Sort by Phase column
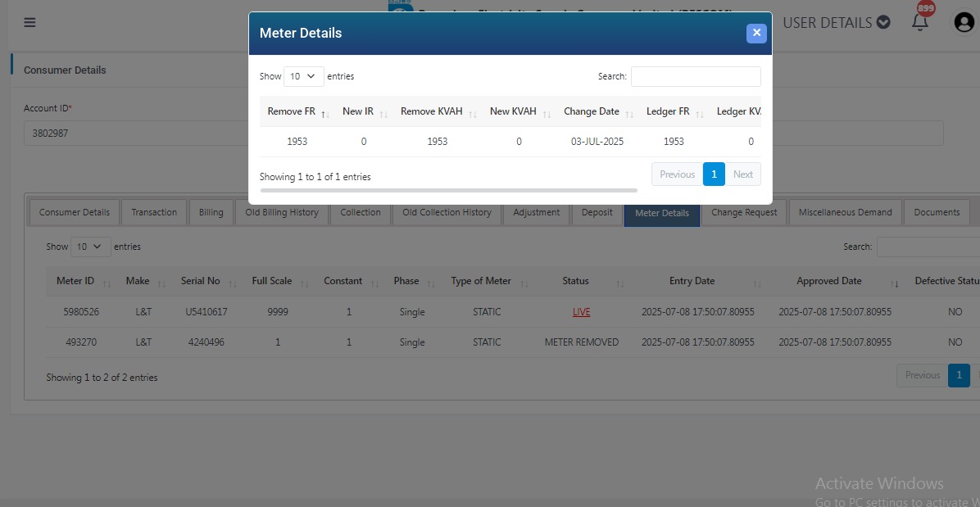Viewport: 980px width, 507px height. (412, 281)
